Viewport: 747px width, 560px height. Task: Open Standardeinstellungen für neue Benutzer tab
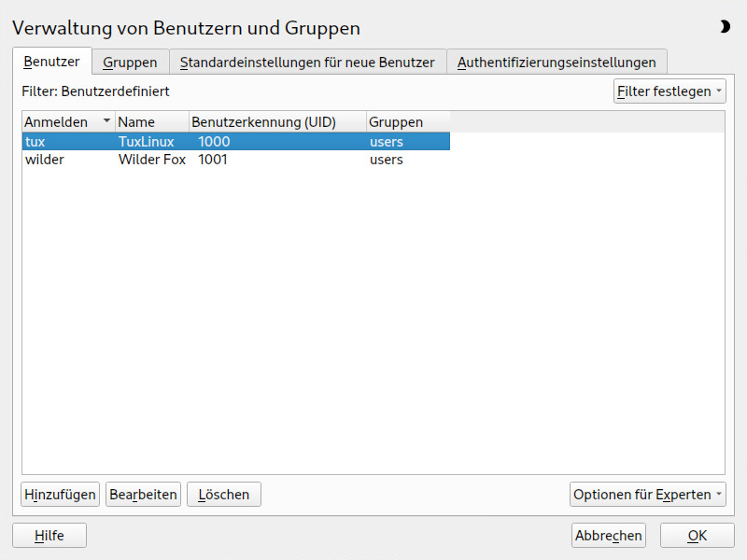click(x=307, y=63)
